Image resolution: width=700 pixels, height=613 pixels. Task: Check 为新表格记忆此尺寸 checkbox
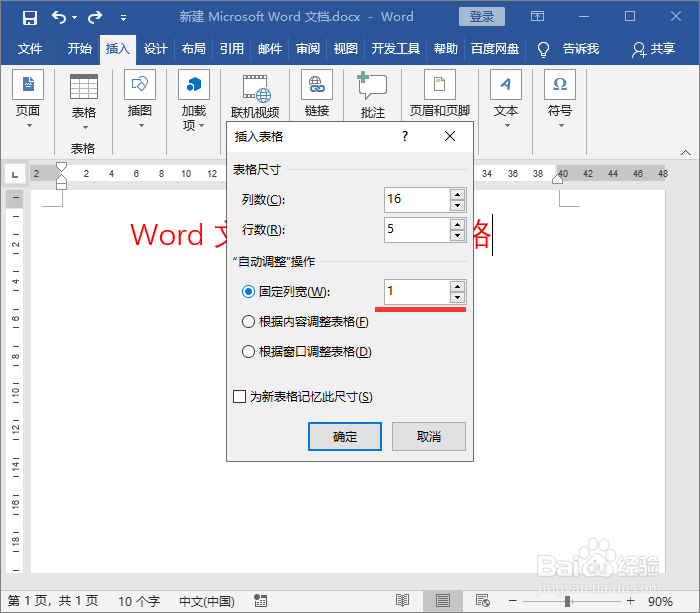pos(239,396)
